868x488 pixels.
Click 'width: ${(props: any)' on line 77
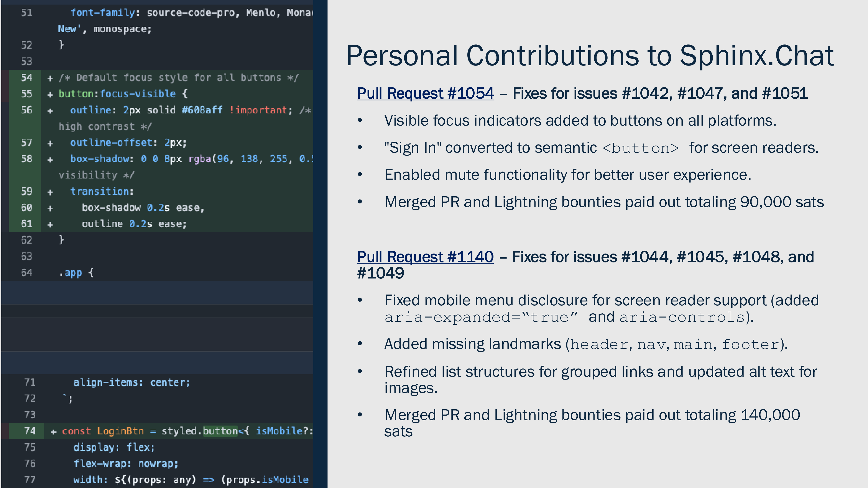(135, 480)
